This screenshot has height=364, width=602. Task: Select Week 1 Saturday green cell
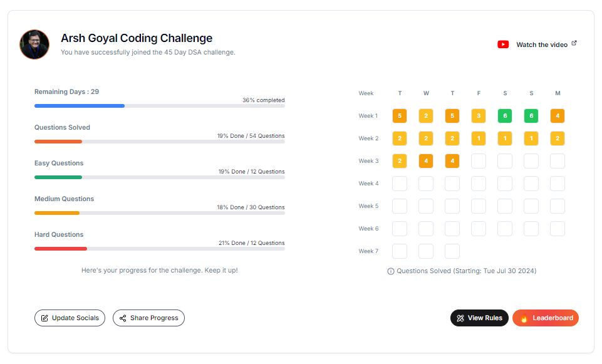pyautogui.click(x=505, y=115)
